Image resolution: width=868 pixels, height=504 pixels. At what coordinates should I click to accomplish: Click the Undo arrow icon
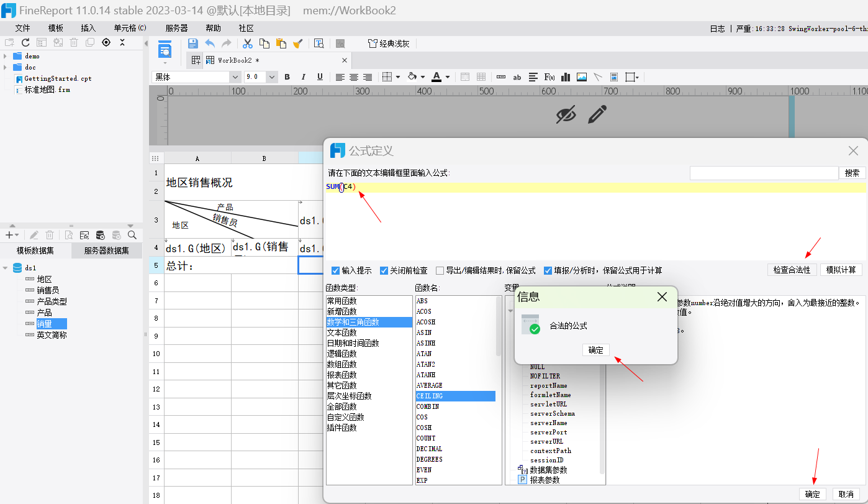pyautogui.click(x=210, y=44)
